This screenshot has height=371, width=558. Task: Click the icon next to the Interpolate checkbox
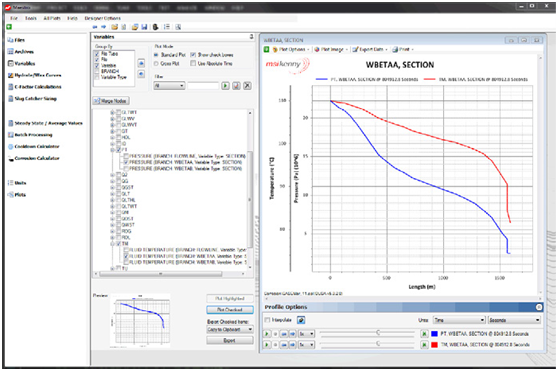(x=301, y=320)
